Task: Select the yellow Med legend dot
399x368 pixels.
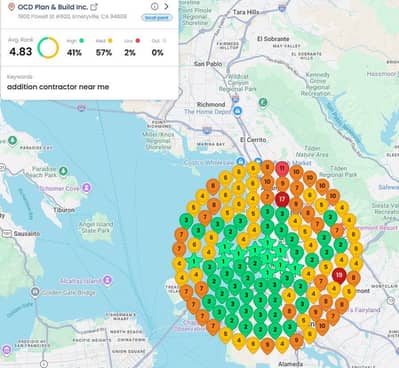Action: point(110,41)
